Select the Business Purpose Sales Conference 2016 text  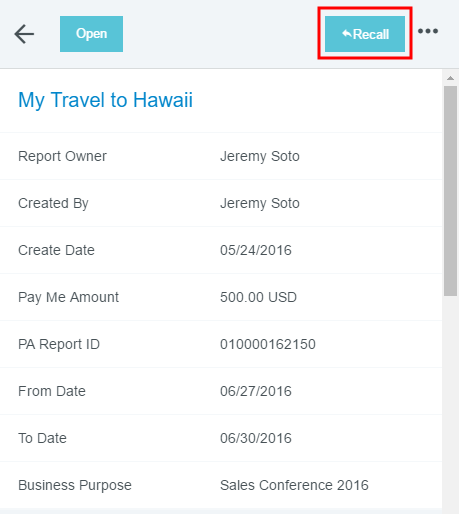point(294,485)
